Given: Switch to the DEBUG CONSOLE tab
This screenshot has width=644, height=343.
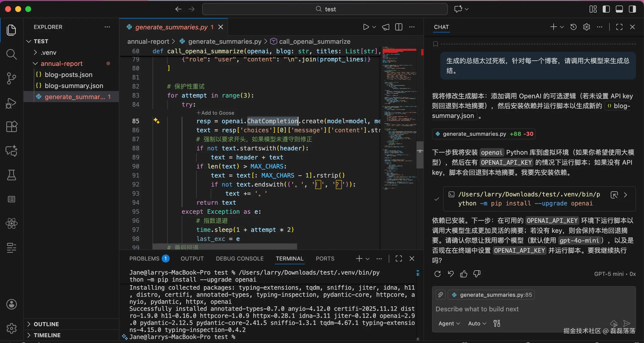Looking at the screenshot, I should tap(239, 259).
